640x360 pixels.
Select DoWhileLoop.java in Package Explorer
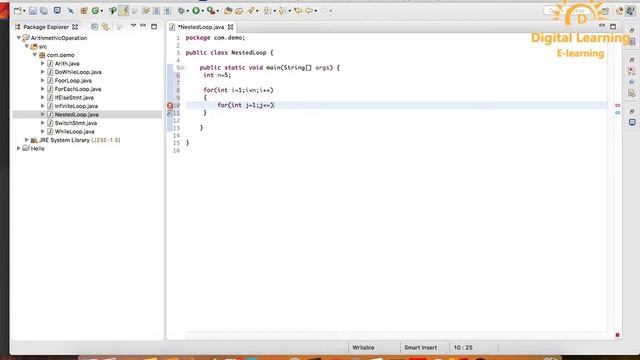pyautogui.click(x=78, y=72)
